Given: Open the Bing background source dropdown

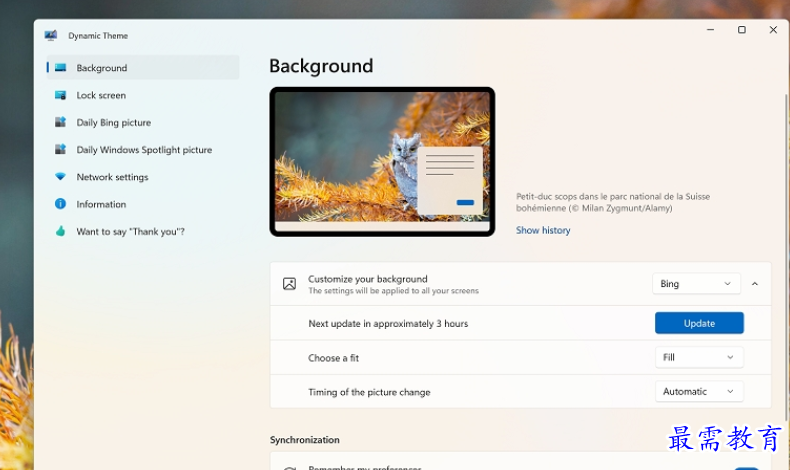Looking at the screenshot, I should tap(696, 284).
